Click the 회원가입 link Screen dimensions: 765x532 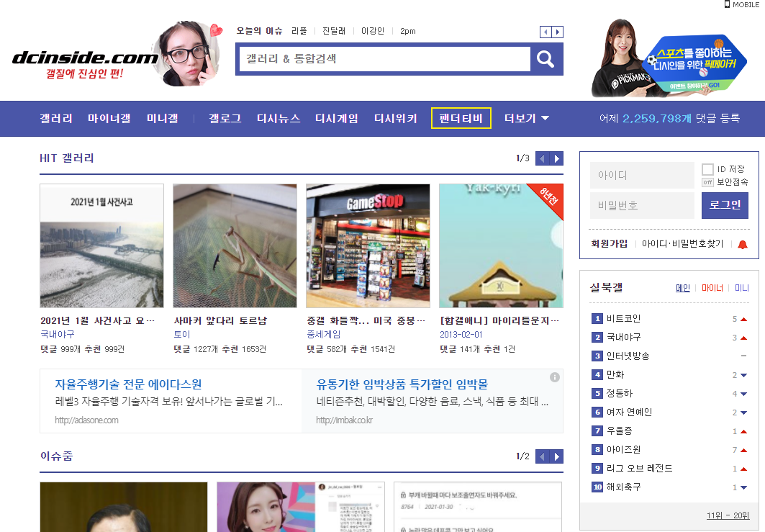tap(609, 243)
